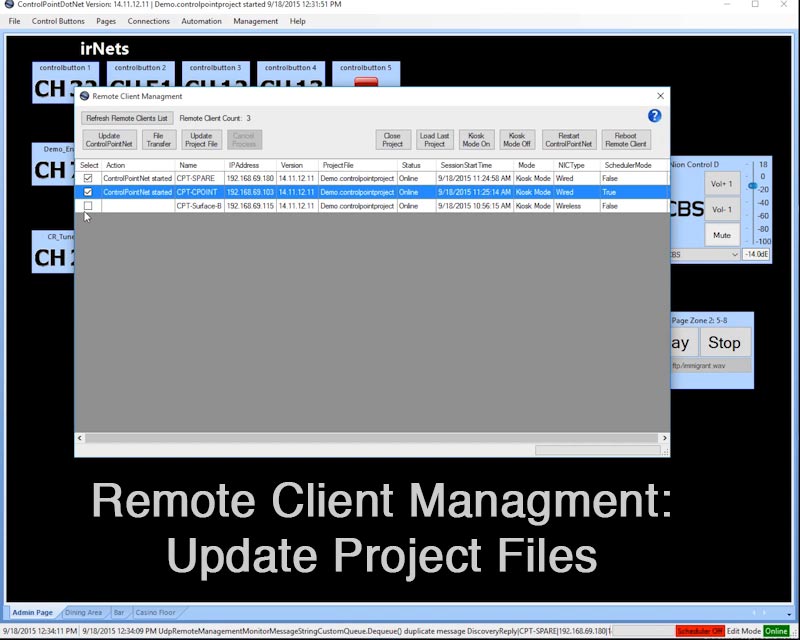800x640 pixels.
Task: Click the green Online status indicator
Action: (776, 631)
